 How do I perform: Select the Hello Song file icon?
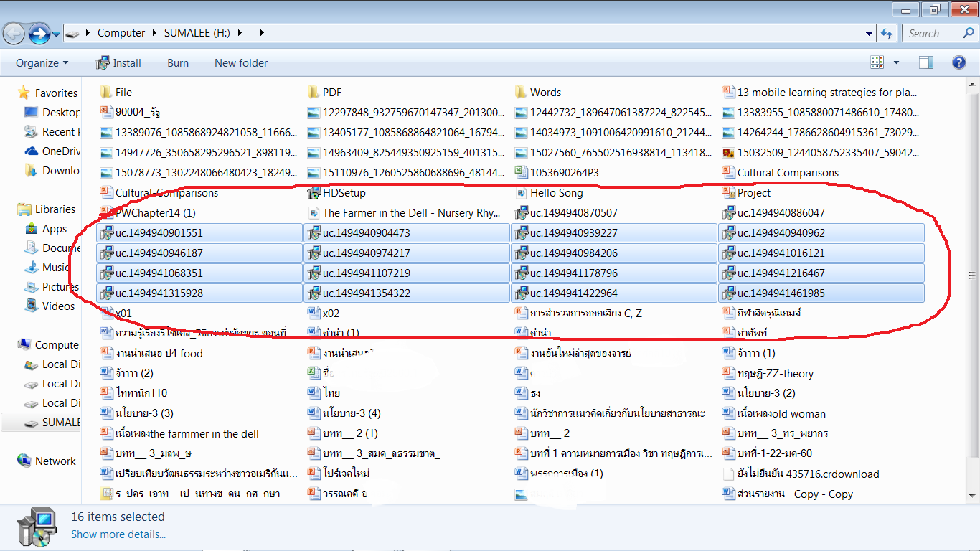tap(521, 193)
